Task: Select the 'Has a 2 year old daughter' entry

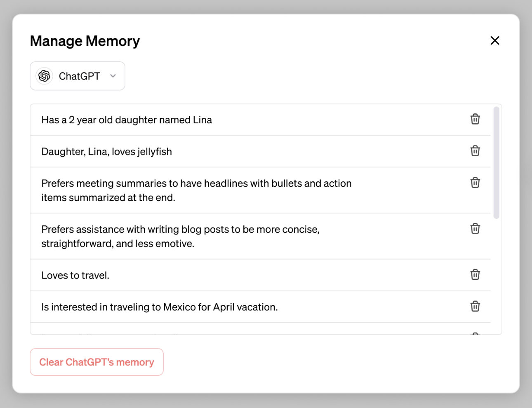Action: click(x=127, y=120)
